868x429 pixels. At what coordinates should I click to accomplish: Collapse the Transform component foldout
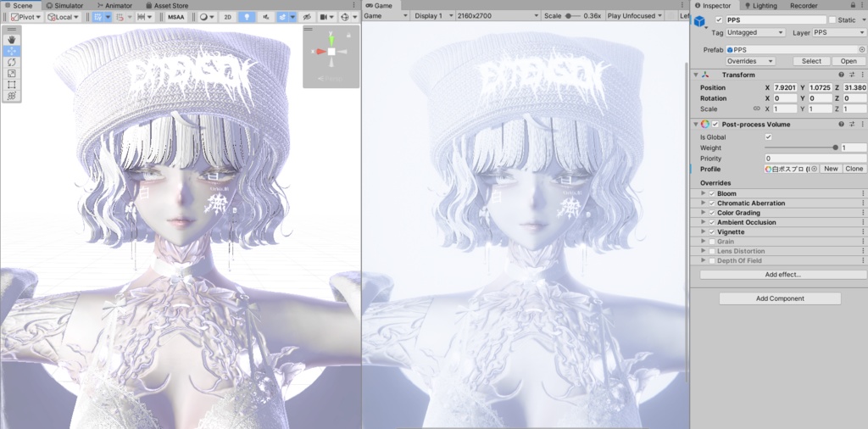pyautogui.click(x=696, y=75)
